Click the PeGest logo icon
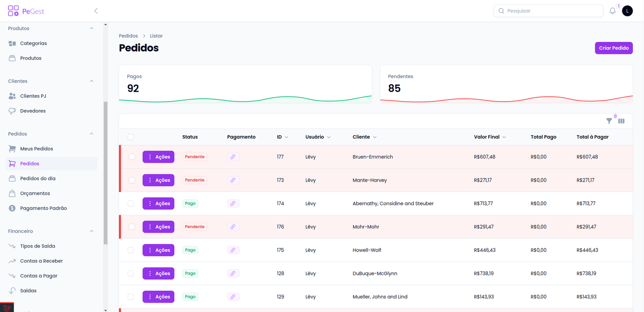 (x=13, y=11)
